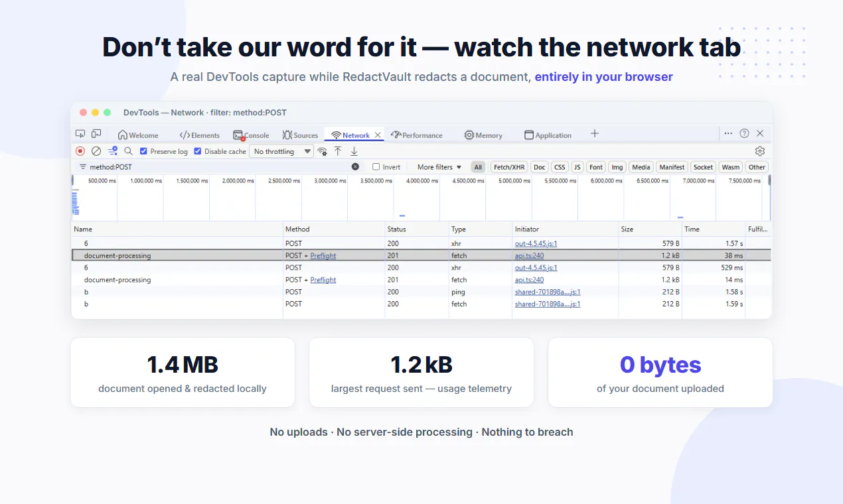
Task: Click the inspect element picker icon
Action: coord(80,134)
